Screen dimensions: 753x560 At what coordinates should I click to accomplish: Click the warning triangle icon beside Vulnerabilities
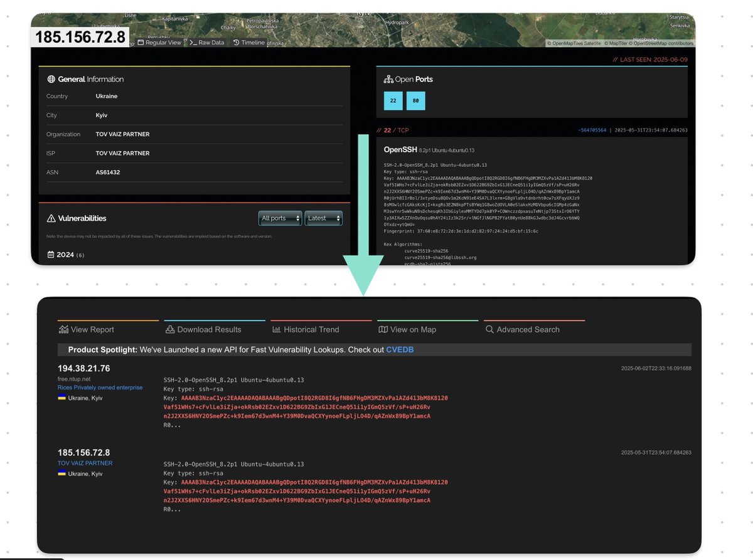[51, 218]
